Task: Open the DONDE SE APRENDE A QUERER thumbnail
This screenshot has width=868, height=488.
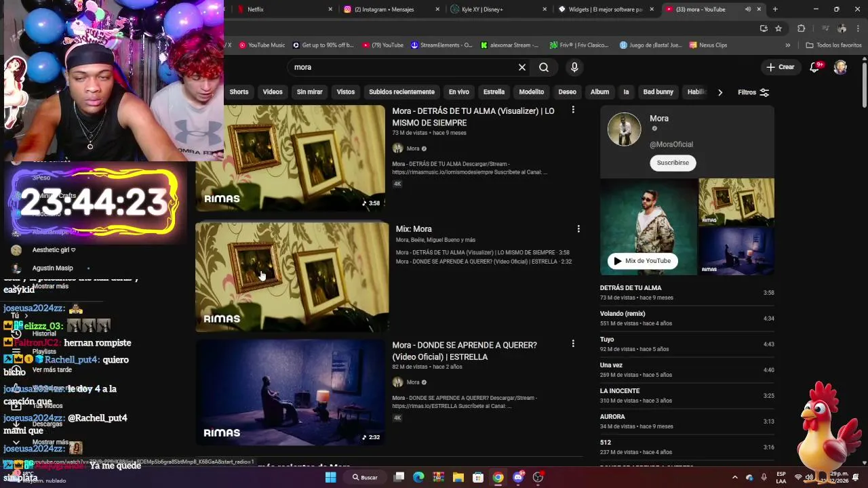Action: point(290,392)
